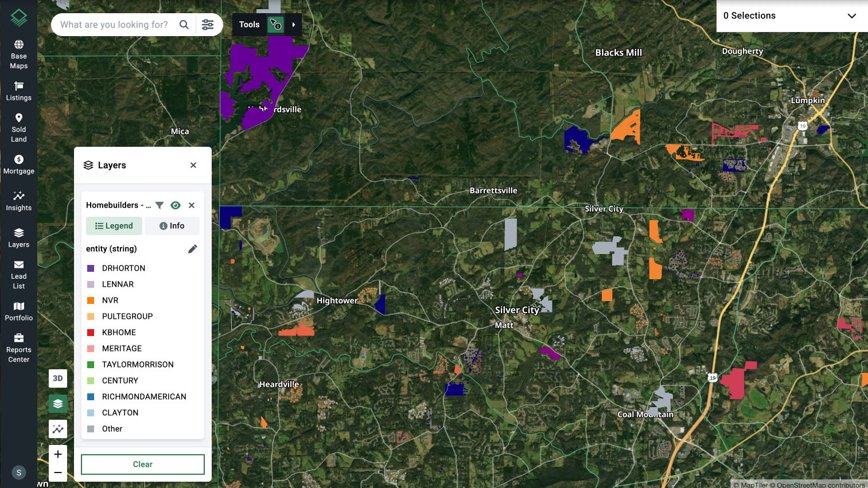The height and width of the screenshot is (488, 868).
Task: Click the Lumpkin map label
Action: coord(808,100)
